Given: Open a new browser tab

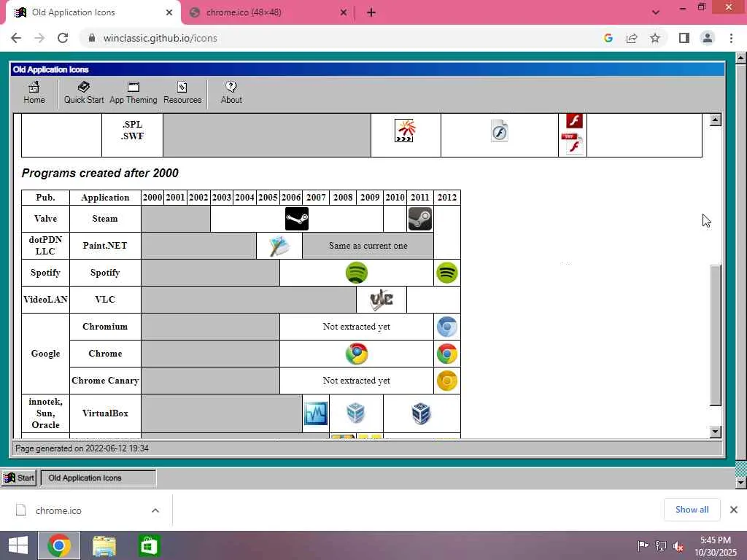Looking at the screenshot, I should coord(371,12).
